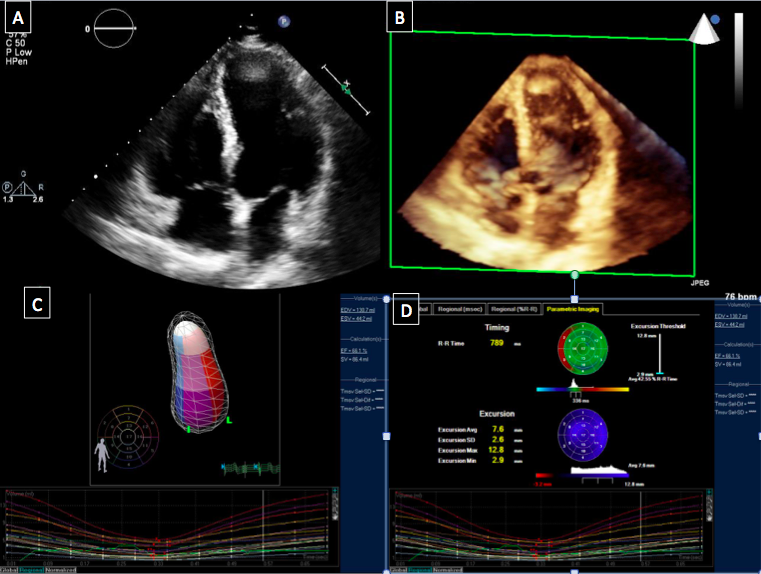Click the Timing bullseye map in panel D
Screen dimensions: 761x574
coord(582,349)
